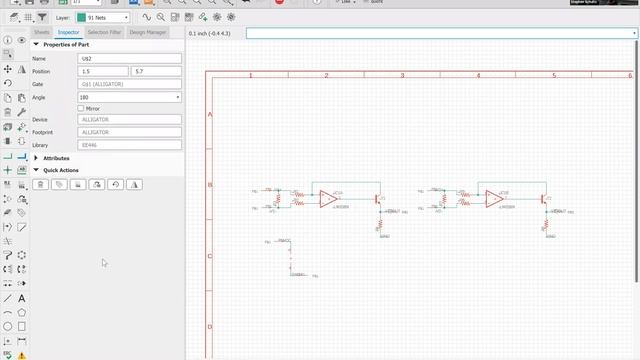Select the Paste tool

coord(22,98)
